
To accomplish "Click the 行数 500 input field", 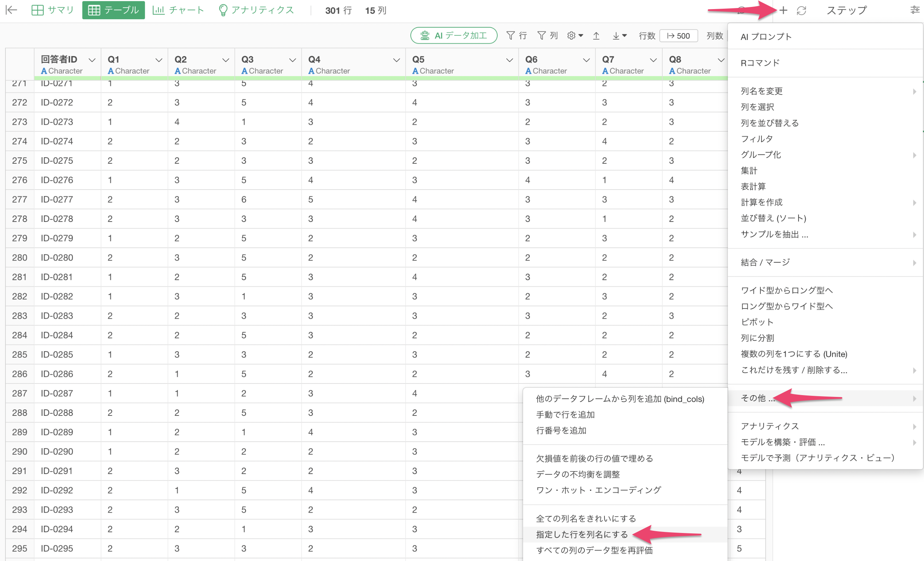I will tap(679, 36).
